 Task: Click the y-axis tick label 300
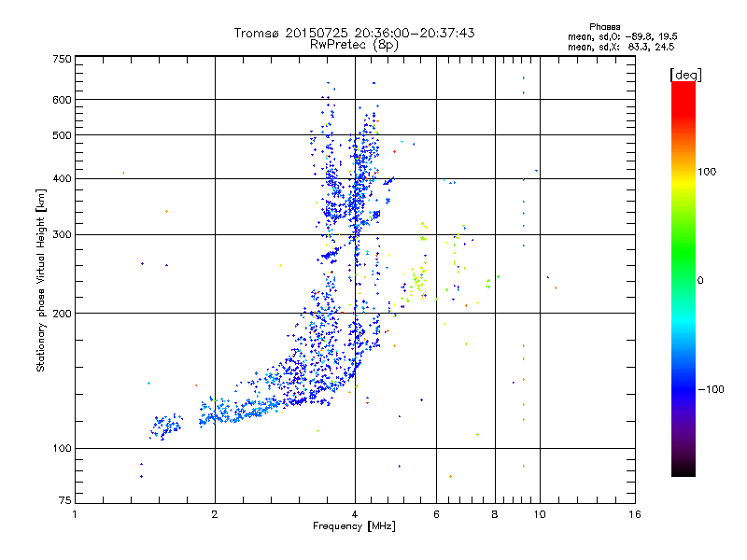[x=62, y=235]
